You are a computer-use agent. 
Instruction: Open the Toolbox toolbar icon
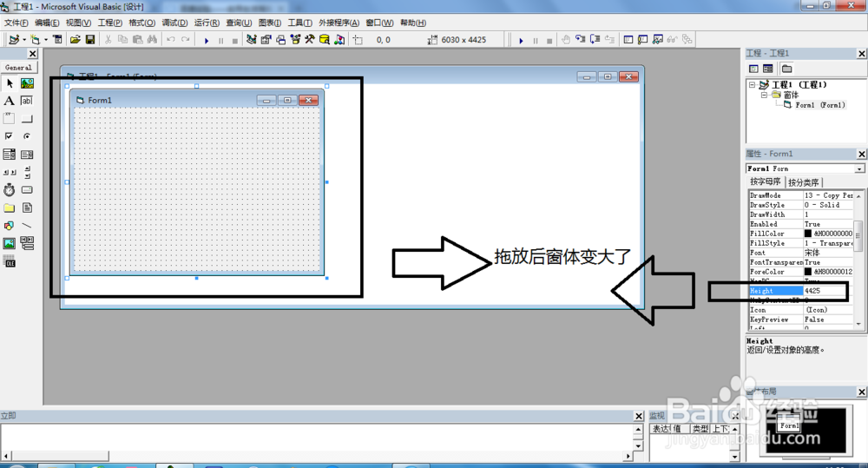click(310, 39)
